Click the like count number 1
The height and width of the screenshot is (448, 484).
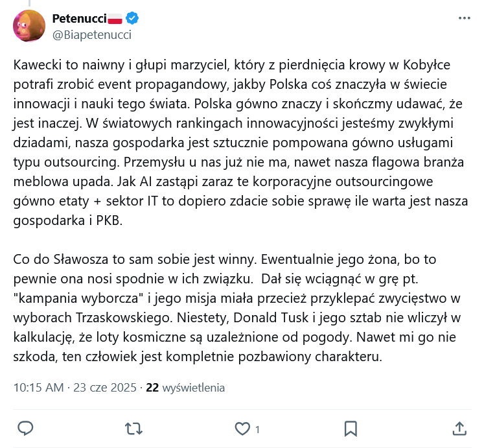257,429
